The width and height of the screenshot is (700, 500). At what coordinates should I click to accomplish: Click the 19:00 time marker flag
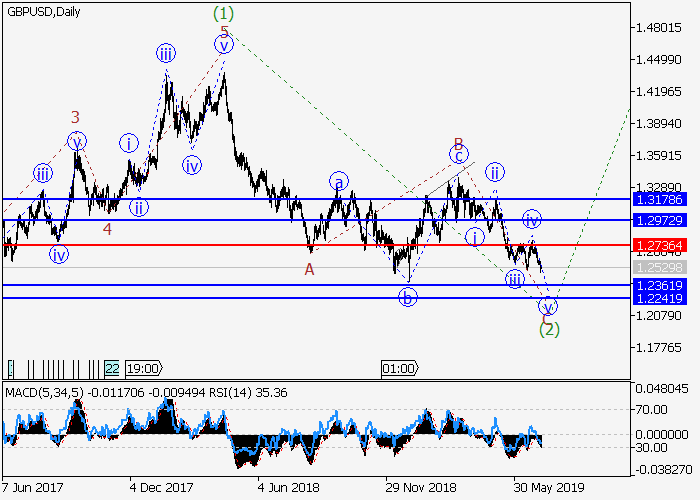139,368
